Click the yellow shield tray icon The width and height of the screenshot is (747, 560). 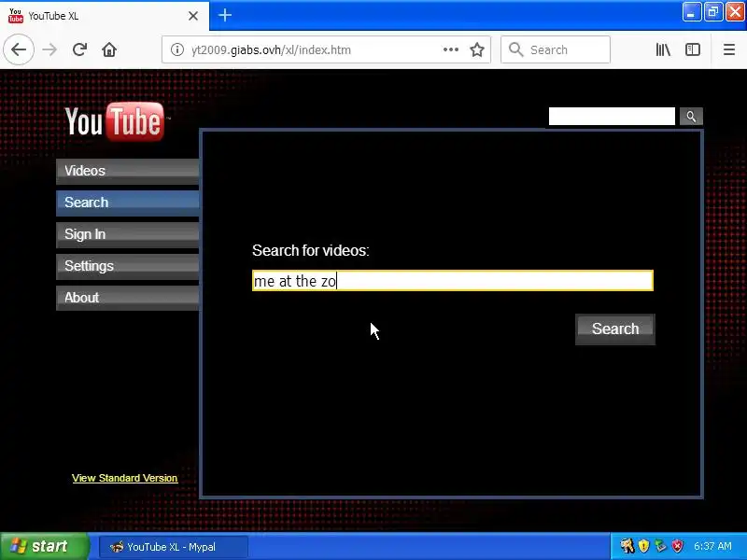(x=643, y=546)
